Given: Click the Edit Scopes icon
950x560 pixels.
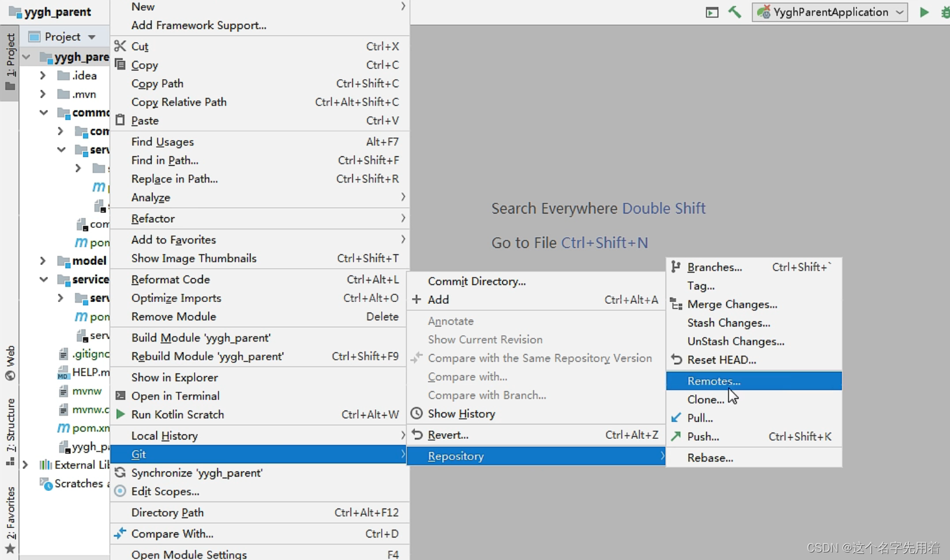Looking at the screenshot, I should click(x=120, y=491).
